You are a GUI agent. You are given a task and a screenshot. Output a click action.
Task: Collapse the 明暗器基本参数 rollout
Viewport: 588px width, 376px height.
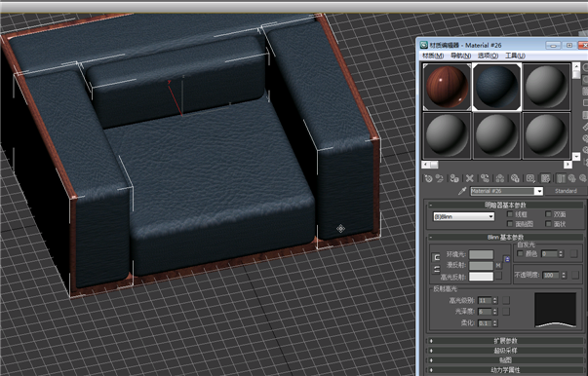(505, 205)
